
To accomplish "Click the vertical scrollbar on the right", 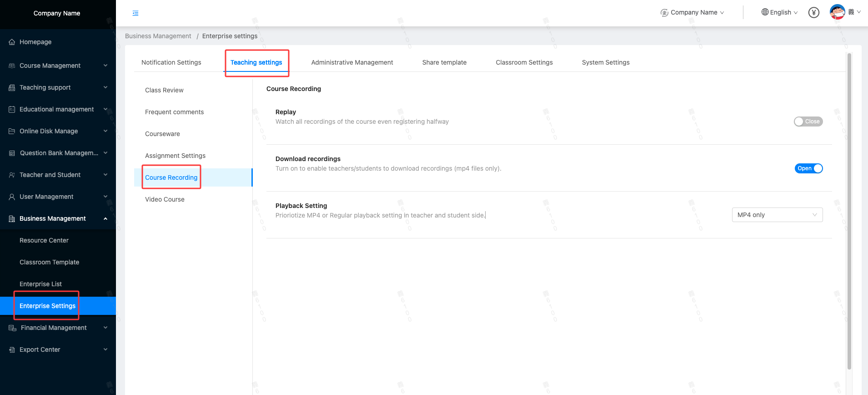I will click(849, 209).
